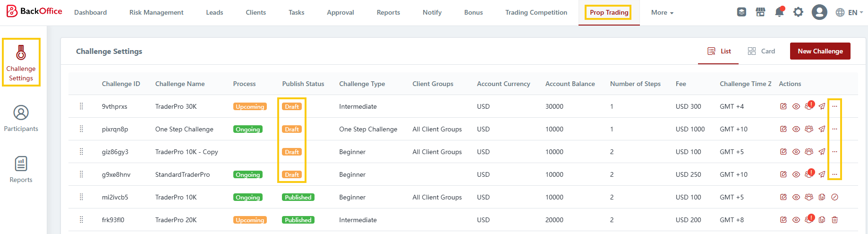Open more actions for TraderPro 30K row

pyautogui.click(x=834, y=106)
